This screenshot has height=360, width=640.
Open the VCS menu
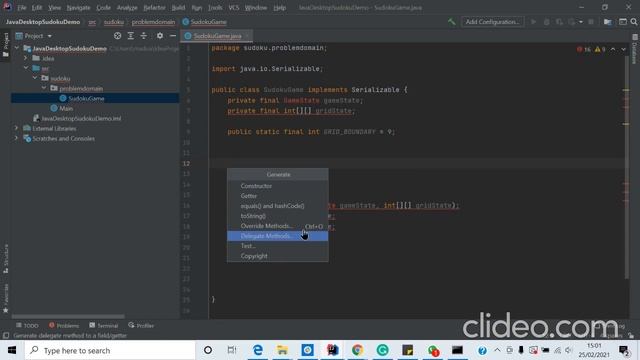234,7
